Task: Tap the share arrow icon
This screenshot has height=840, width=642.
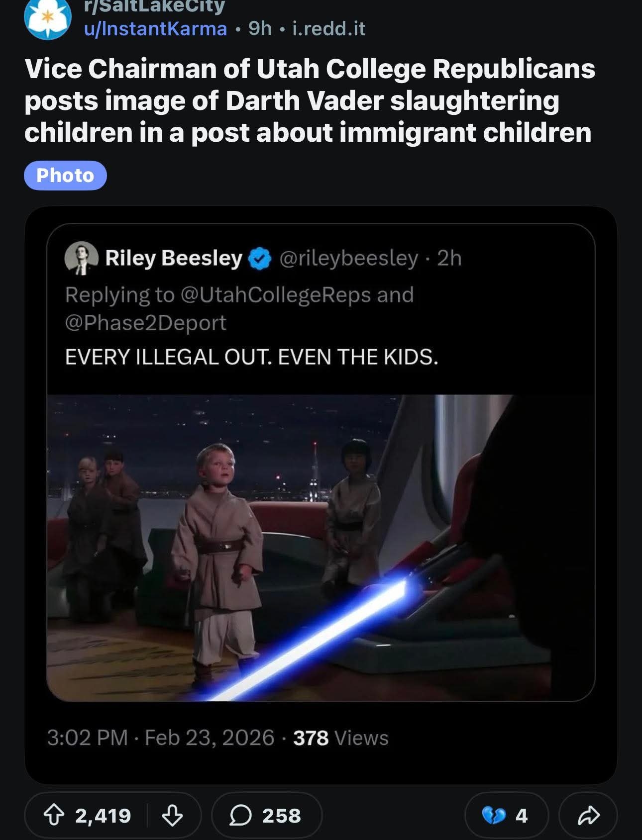Action: click(x=588, y=816)
